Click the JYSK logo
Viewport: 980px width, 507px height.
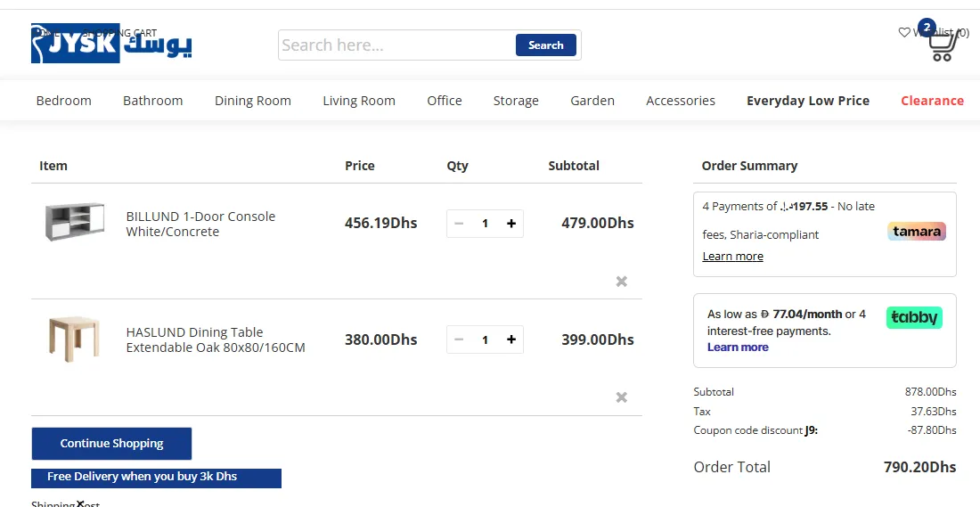[x=111, y=43]
